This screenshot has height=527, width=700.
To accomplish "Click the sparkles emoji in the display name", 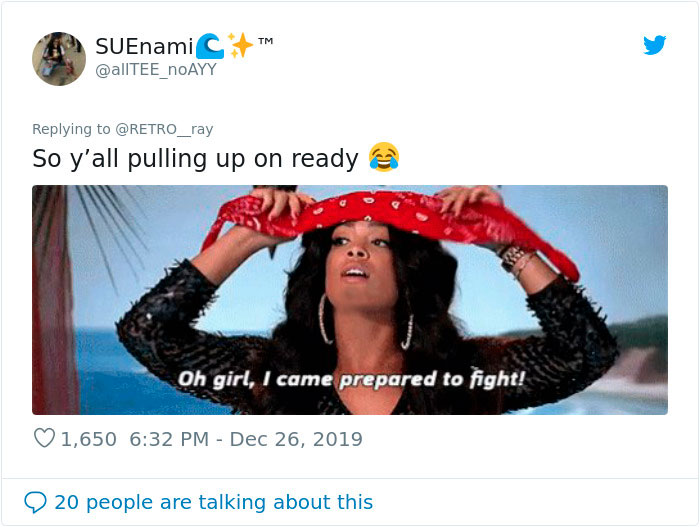I will (240, 46).
